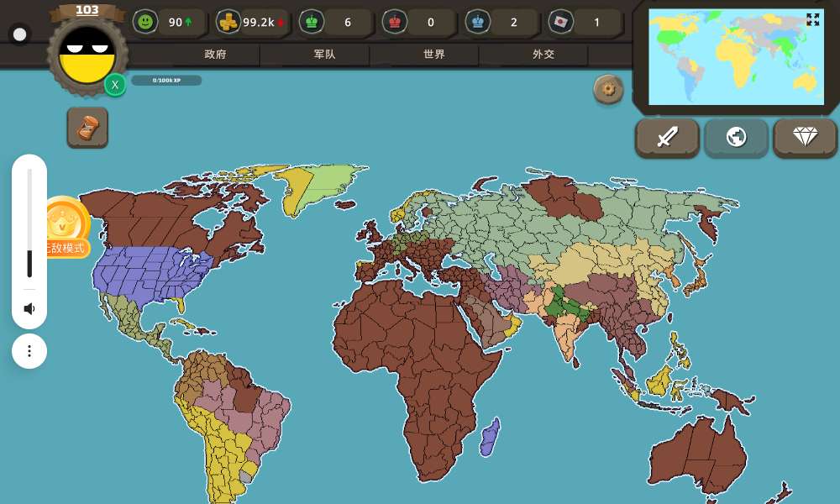Switch to the globe map mode
The image size is (840, 504).
click(736, 137)
